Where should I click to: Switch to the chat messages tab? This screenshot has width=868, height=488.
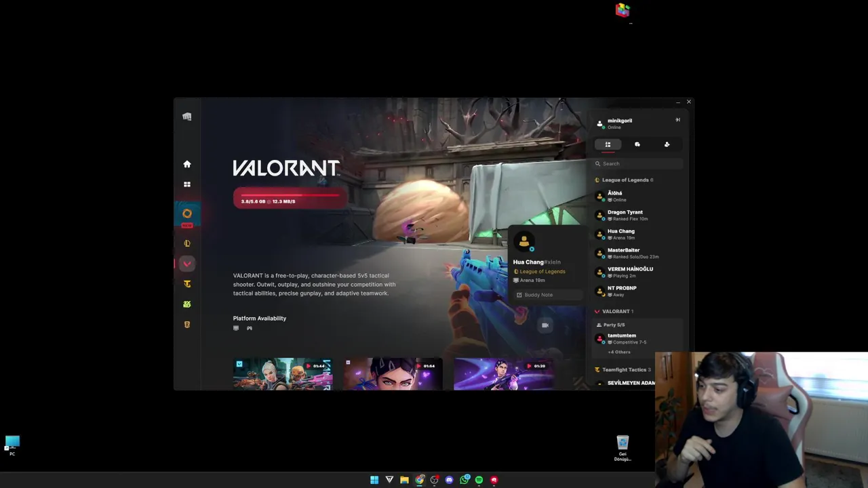tap(637, 144)
